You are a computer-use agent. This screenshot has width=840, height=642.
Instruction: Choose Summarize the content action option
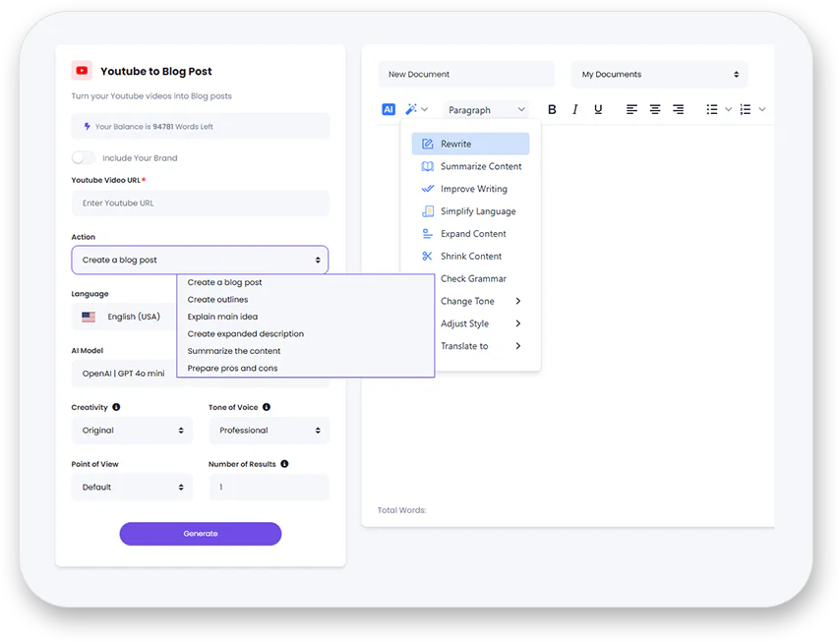click(x=234, y=351)
